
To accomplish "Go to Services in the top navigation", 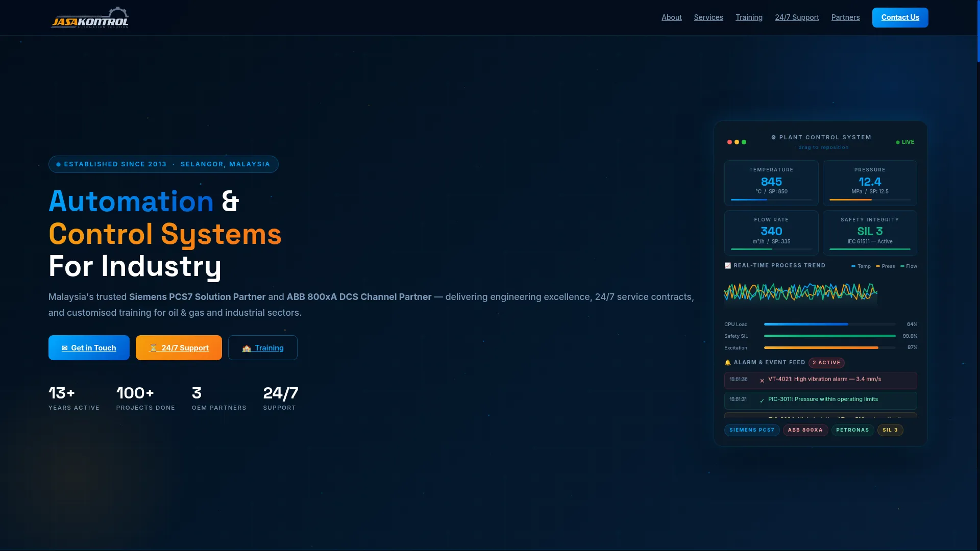I will tap(708, 17).
